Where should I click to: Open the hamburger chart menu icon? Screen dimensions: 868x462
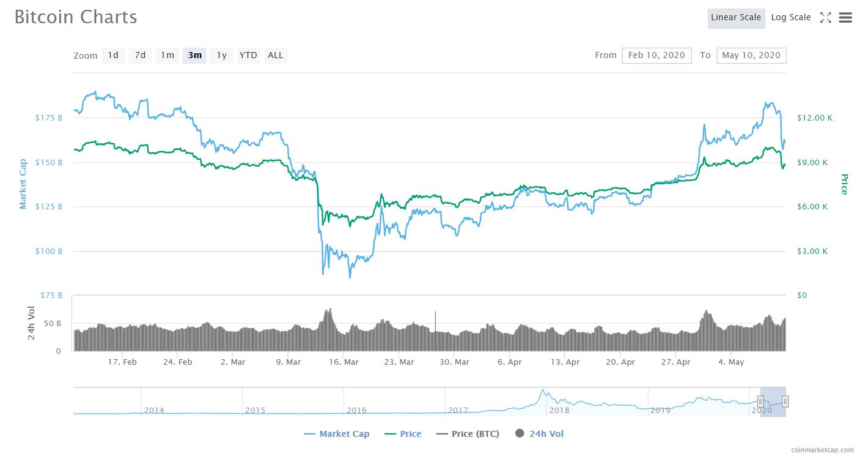coord(845,18)
